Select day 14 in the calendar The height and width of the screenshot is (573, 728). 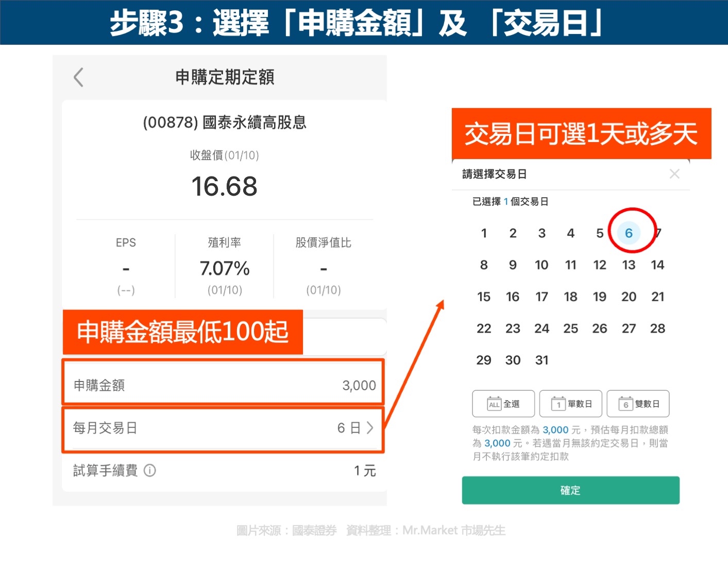657,265
